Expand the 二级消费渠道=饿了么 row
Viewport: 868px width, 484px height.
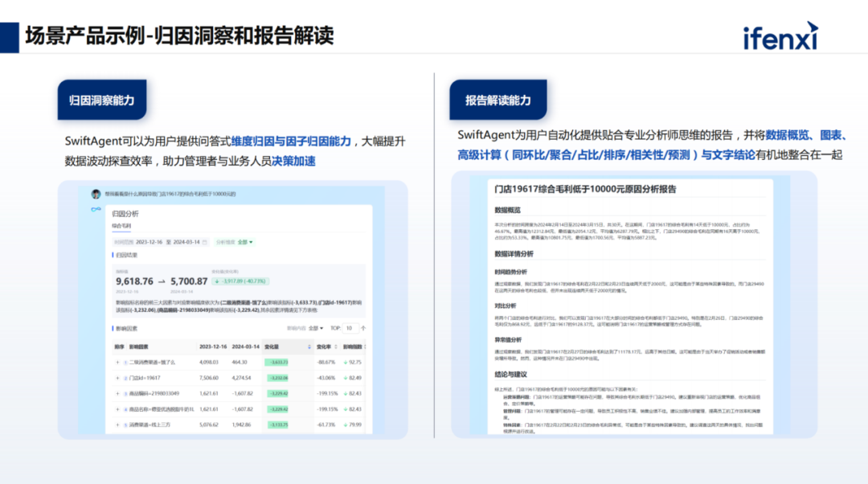[x=117, y=362]
